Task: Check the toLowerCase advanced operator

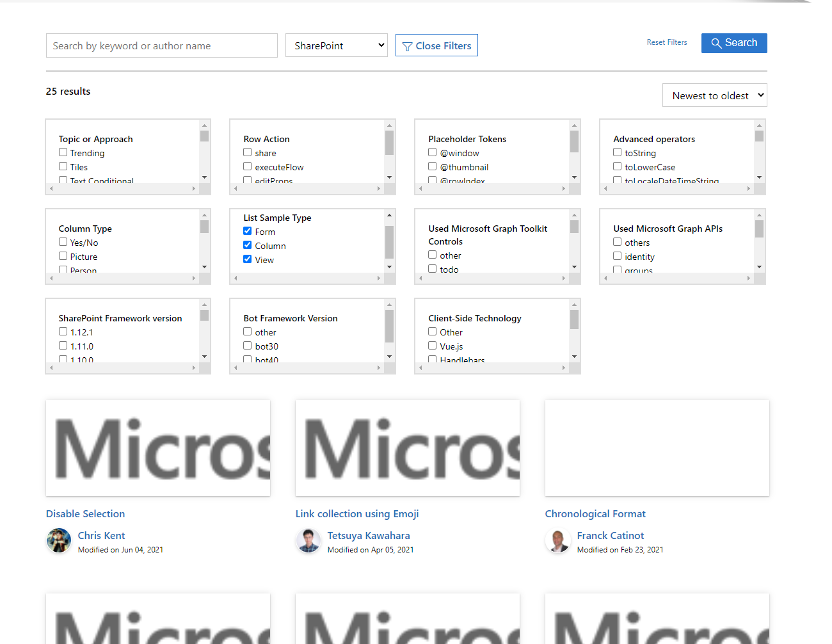Action: (x=617, y=166)
